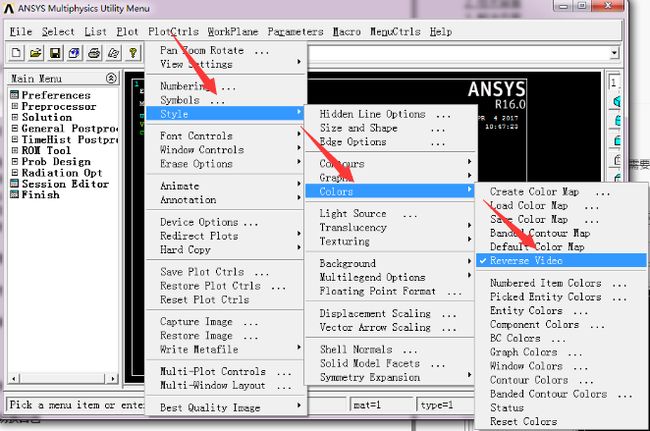Click the Open file toolbar icon
650x431 pixels.
click(36, 53)
